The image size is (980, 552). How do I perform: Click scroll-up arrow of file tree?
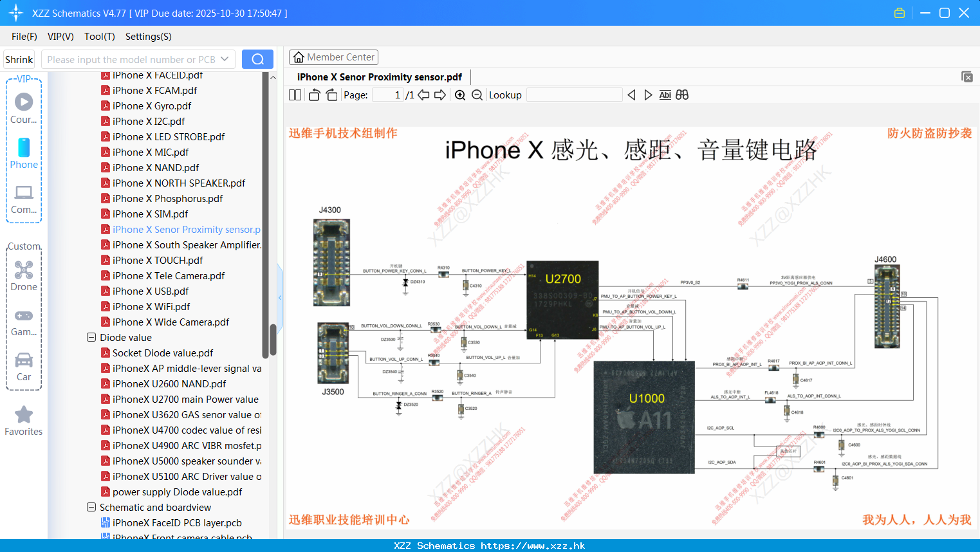[273, 77]
